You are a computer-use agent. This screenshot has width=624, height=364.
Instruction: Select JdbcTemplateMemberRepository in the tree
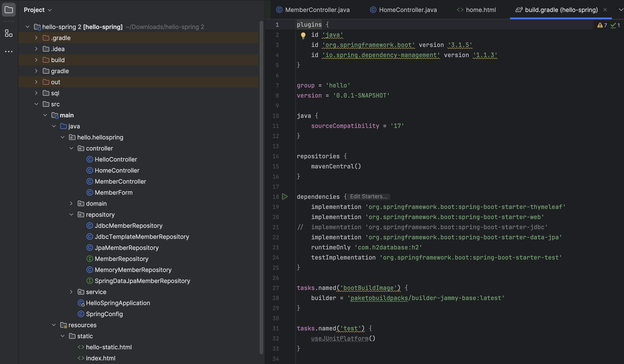pyautogui.click(x=142, y=237)
